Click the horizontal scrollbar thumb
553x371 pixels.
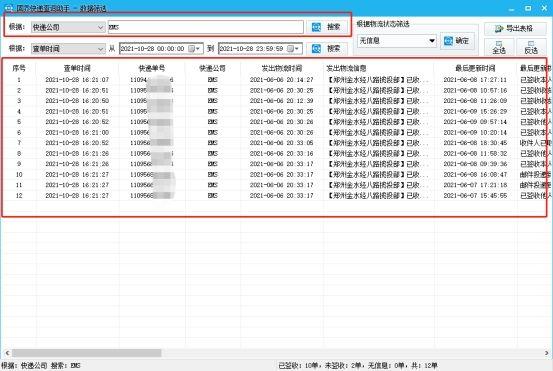point(86,353)
